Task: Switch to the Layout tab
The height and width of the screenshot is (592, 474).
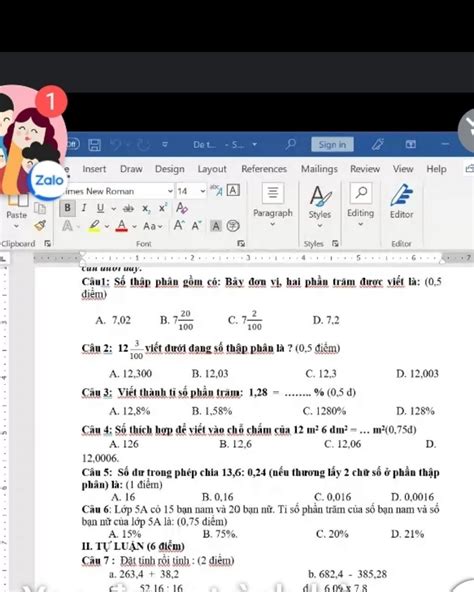Action: point(212,169)
